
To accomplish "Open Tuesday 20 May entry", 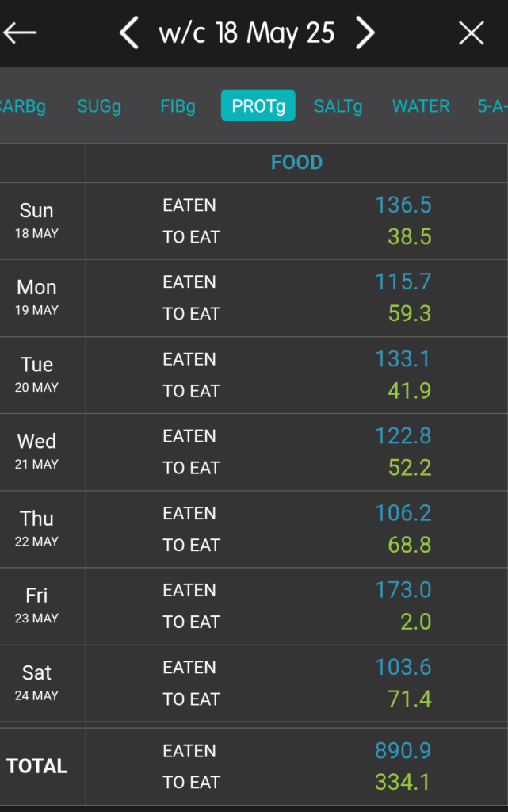I will (x=36, y=374).
